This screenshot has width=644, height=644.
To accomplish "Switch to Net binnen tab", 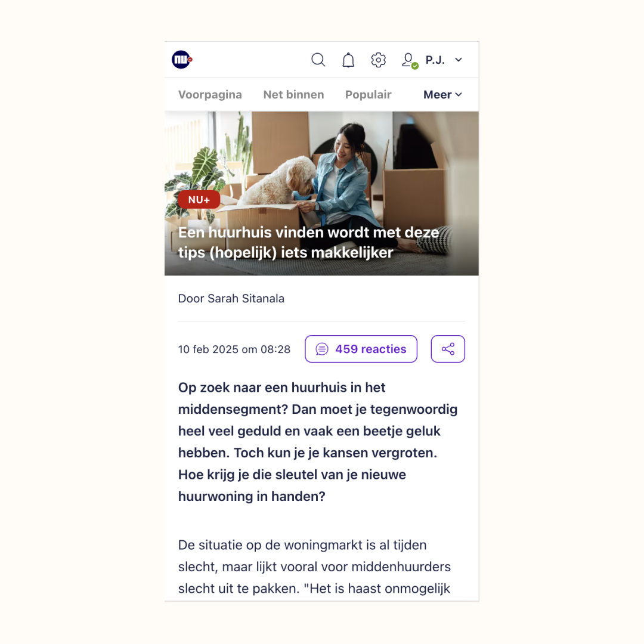I will (293, 95).
